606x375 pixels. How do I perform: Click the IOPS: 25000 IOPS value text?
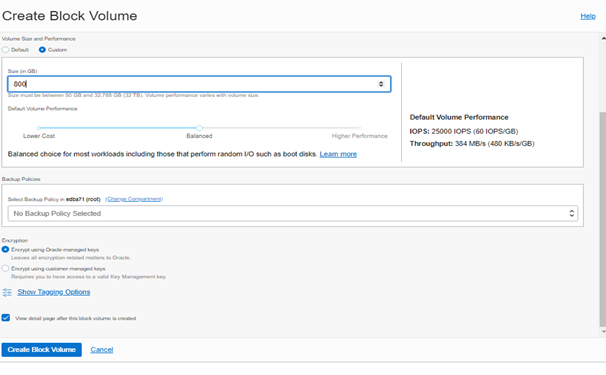click(464, 131)
